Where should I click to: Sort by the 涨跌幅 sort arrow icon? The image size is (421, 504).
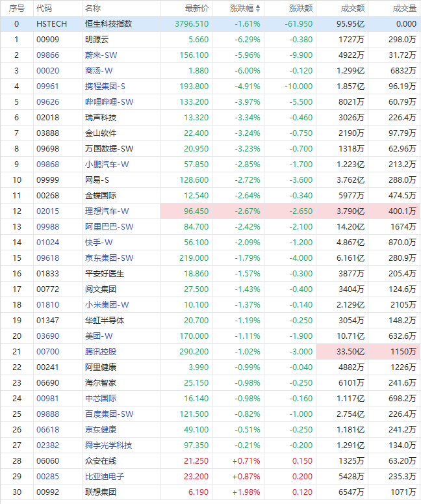pos(258,8)
